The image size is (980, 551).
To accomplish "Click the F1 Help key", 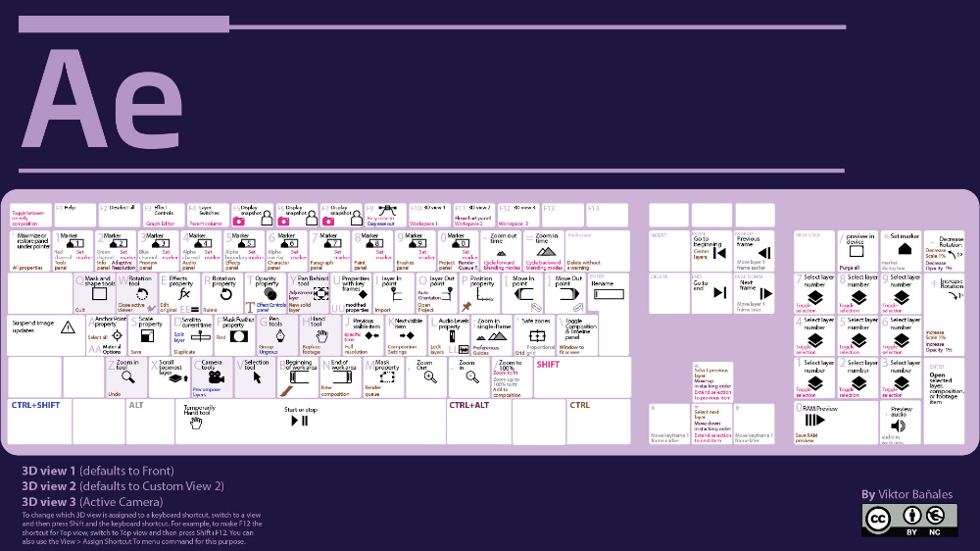I will 74,215.
